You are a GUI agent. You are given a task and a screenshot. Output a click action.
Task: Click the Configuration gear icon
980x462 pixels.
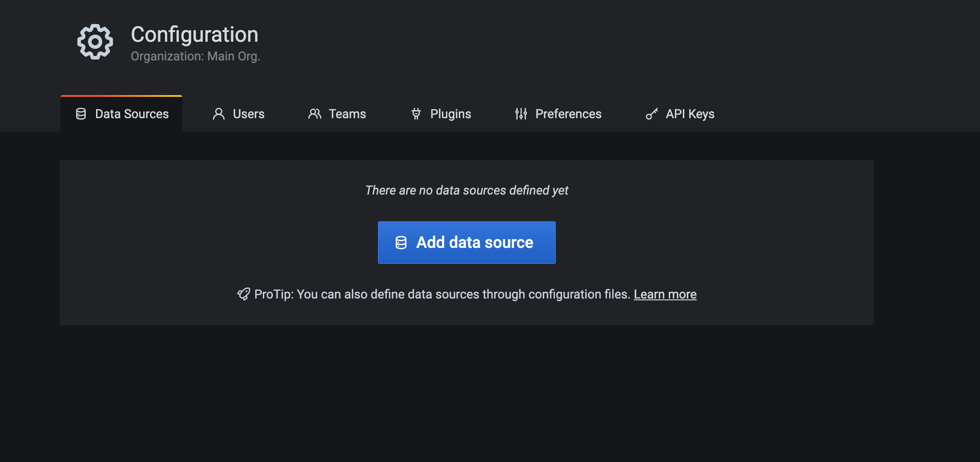point(95,42)
